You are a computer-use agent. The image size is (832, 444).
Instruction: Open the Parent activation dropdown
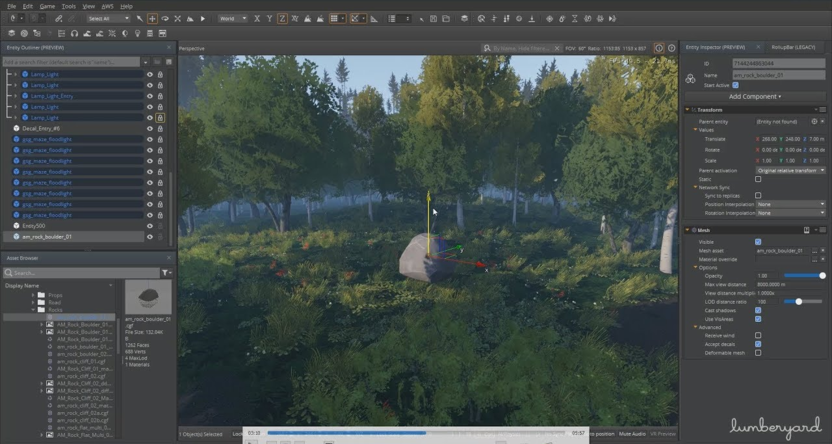tap(790, 170)
